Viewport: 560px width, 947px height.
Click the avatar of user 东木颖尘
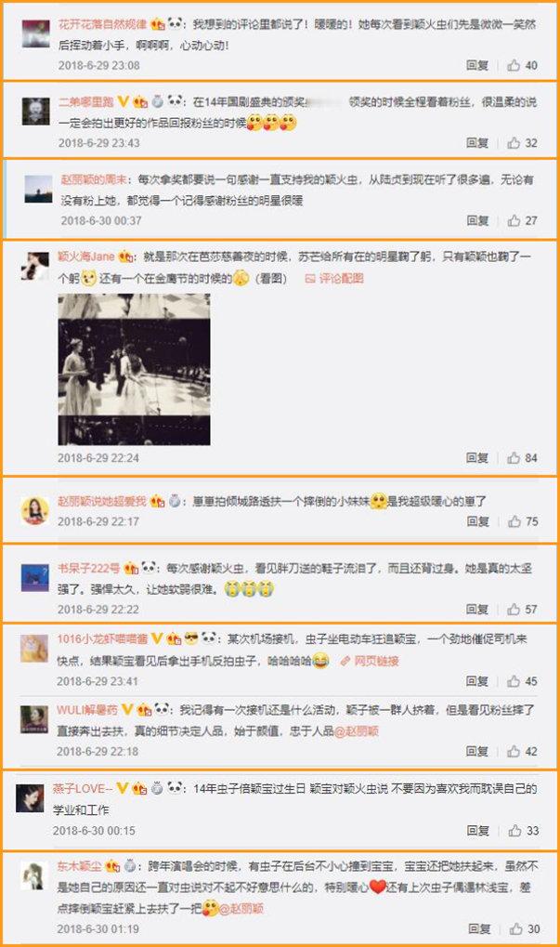click(x=34, y=875)
